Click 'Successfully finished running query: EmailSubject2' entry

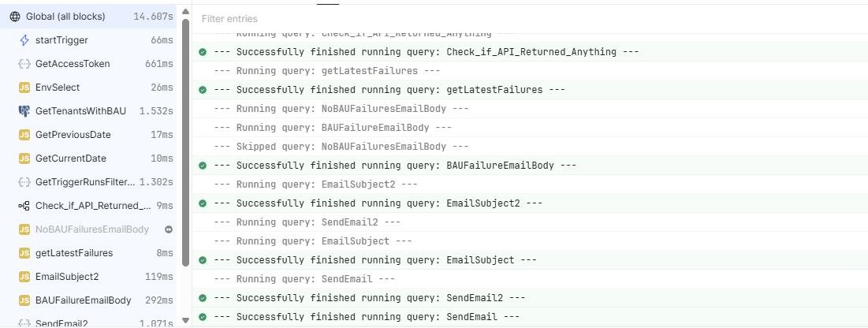click(x=530, y=203)
